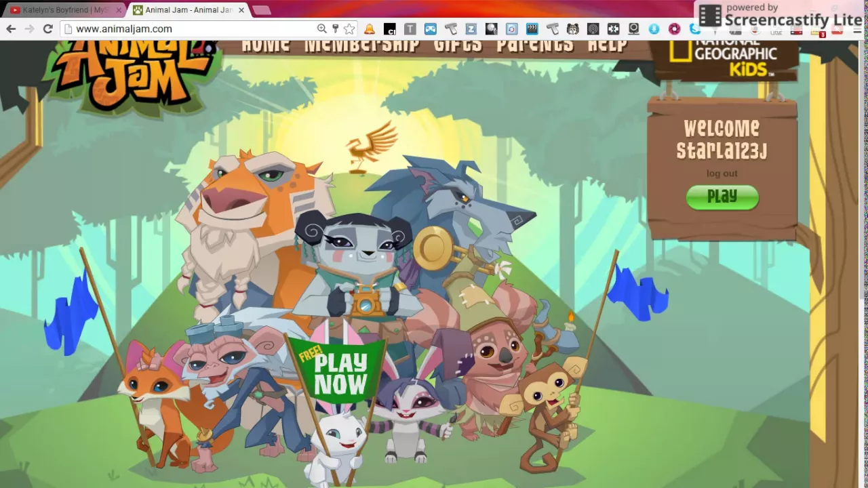Close the Katelyn's Boyfriend tab
The height and width of the screenshot is (488, 868).
119,10
